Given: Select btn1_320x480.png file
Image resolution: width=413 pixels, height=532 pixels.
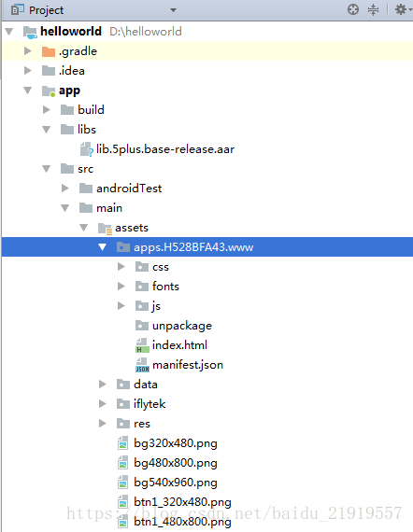Looking at the screenshot, I should coord(183,502).
